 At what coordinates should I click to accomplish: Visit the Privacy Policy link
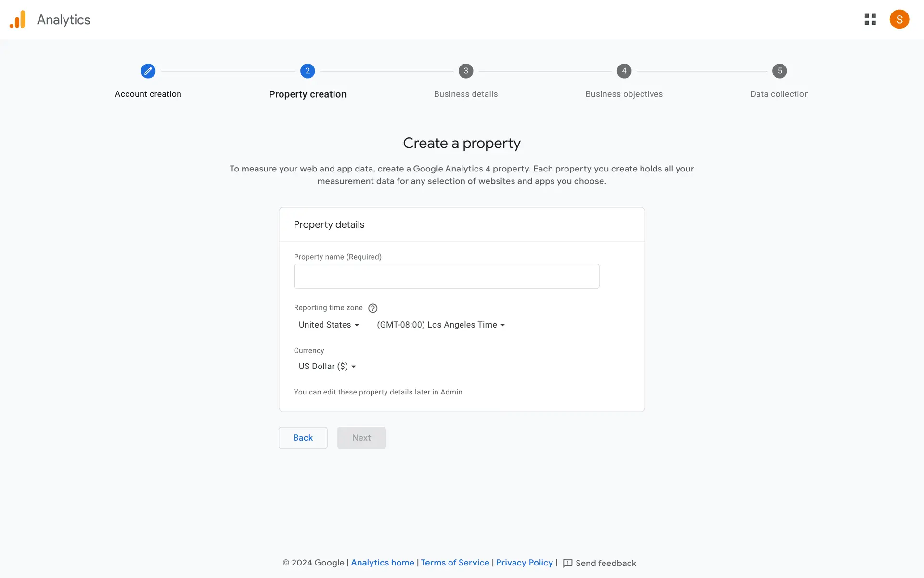pos(524,563)
